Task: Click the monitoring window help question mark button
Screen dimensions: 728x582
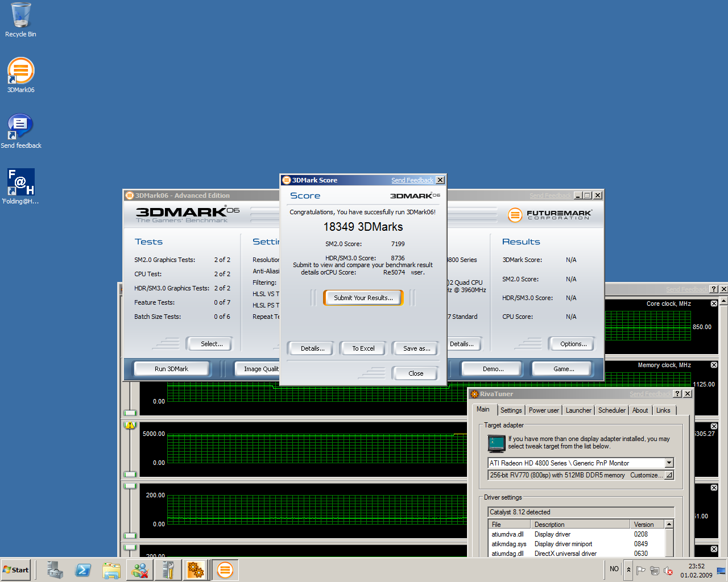Action: coord(714,289)
